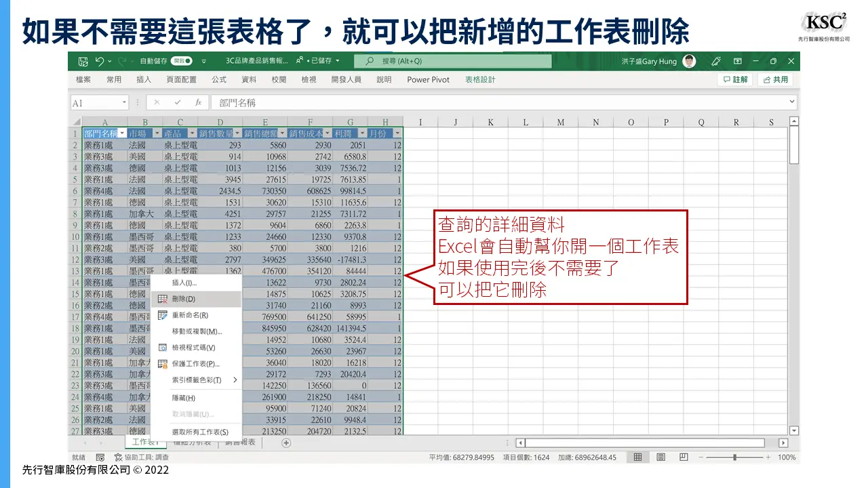Click the zoom slider handle

coord(735,457)
